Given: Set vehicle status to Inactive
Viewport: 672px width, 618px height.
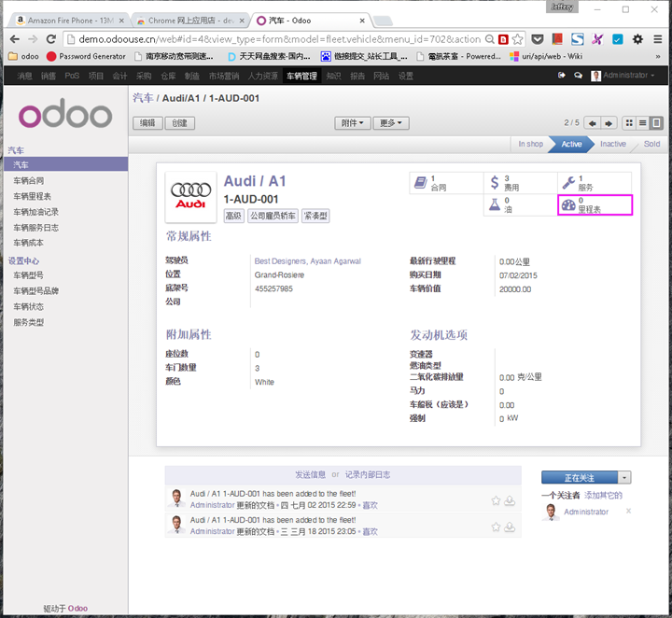Looking at the screenshot, I should click(613, 144).
